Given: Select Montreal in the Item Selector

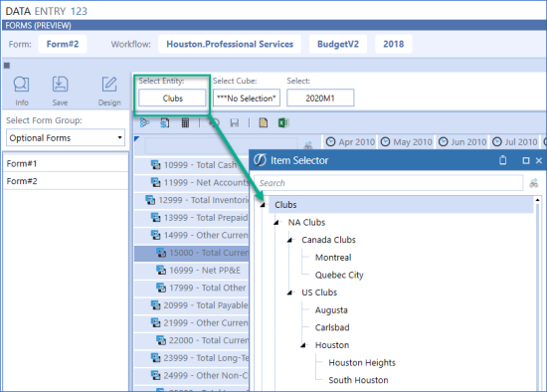Looking at the screenshot, I should pos(333,258).
